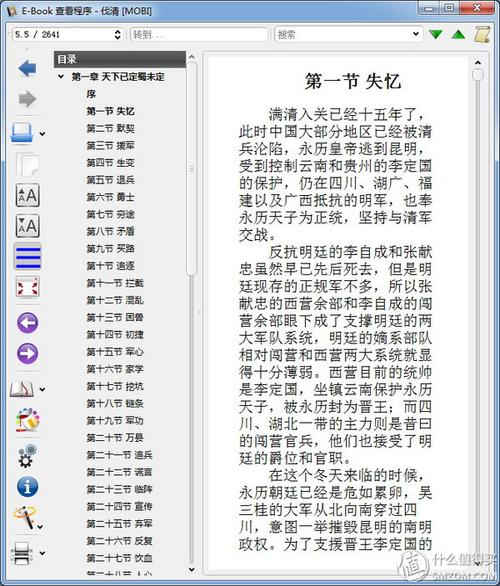Viewport: 500px width, 586px height.
Task: Click the page number spinbox arrows
Action: tap(118, 34)
